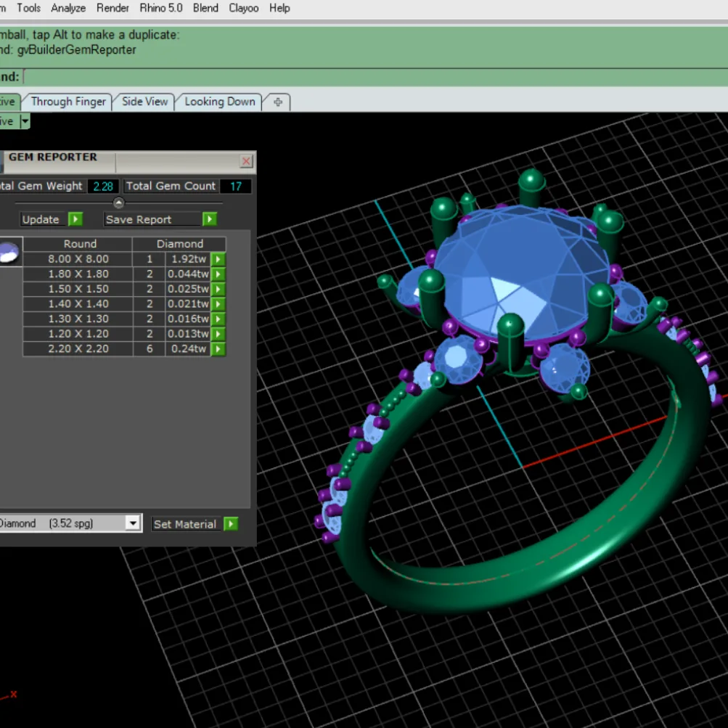Switch to Looking Down viewport tab
This screenshot has width=728, height=728.
click(220, 102)
